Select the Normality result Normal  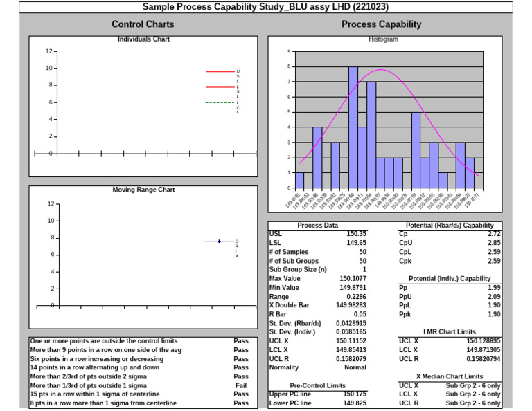click(355, 367)
